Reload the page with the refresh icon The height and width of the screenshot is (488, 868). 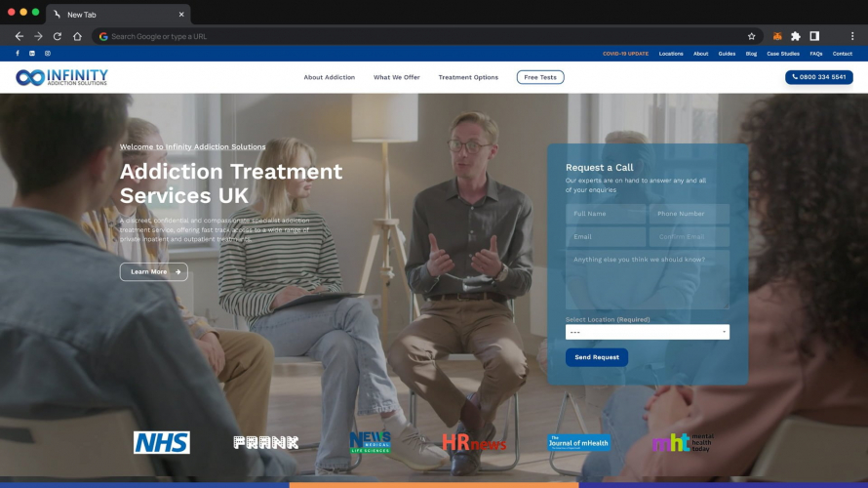click(58, 36)
